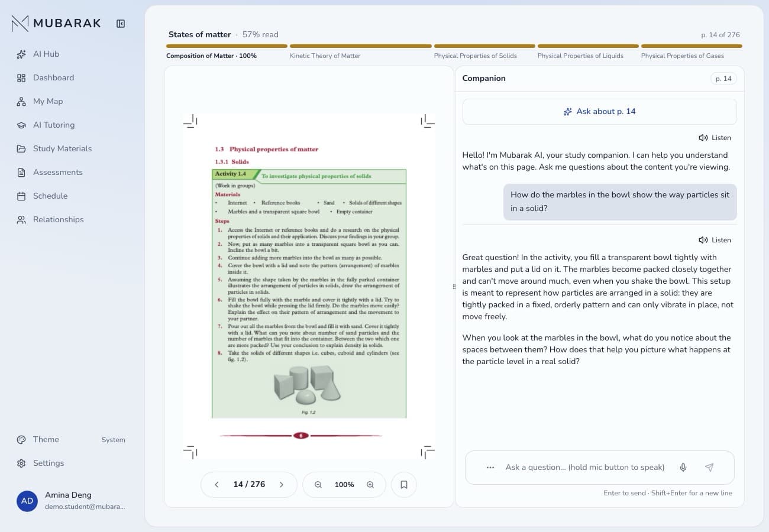Open the Assessments menu item
Image resolution: width=769 pixels, height=532 pixels.
tap(71, 172)
